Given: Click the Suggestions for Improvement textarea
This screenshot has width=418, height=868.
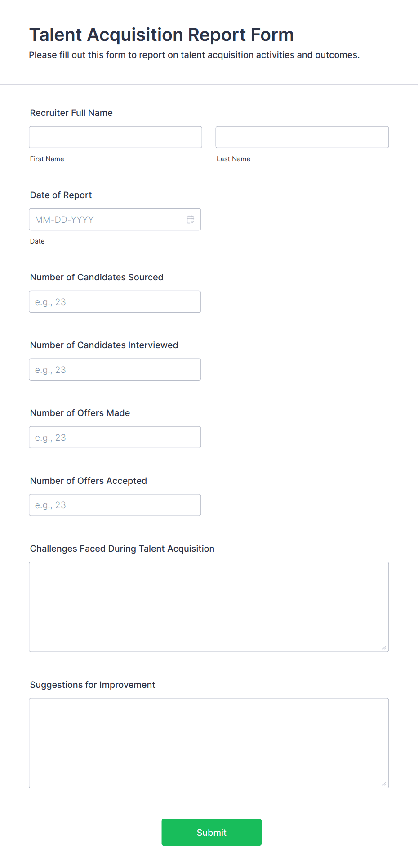Looking at the screenshot, I should tap(209, 741).
